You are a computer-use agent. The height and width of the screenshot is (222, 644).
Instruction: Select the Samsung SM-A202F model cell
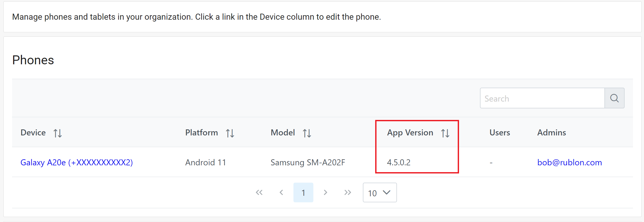[x=308, y=162]
